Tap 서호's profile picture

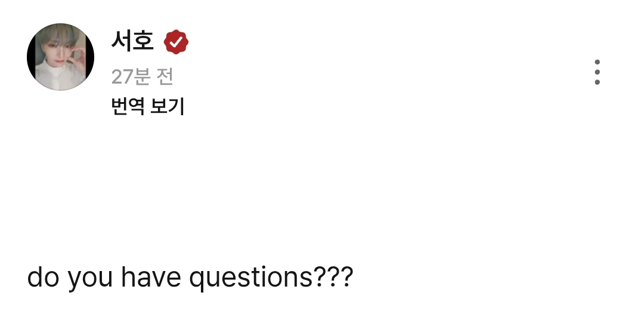[60, 57]
